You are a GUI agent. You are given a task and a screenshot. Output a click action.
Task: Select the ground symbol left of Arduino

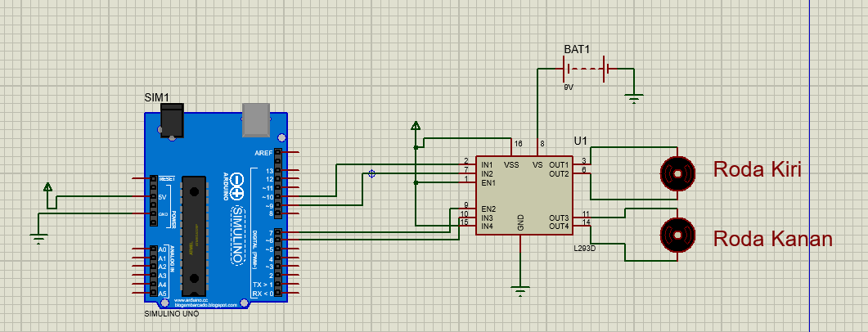(38, 239)
